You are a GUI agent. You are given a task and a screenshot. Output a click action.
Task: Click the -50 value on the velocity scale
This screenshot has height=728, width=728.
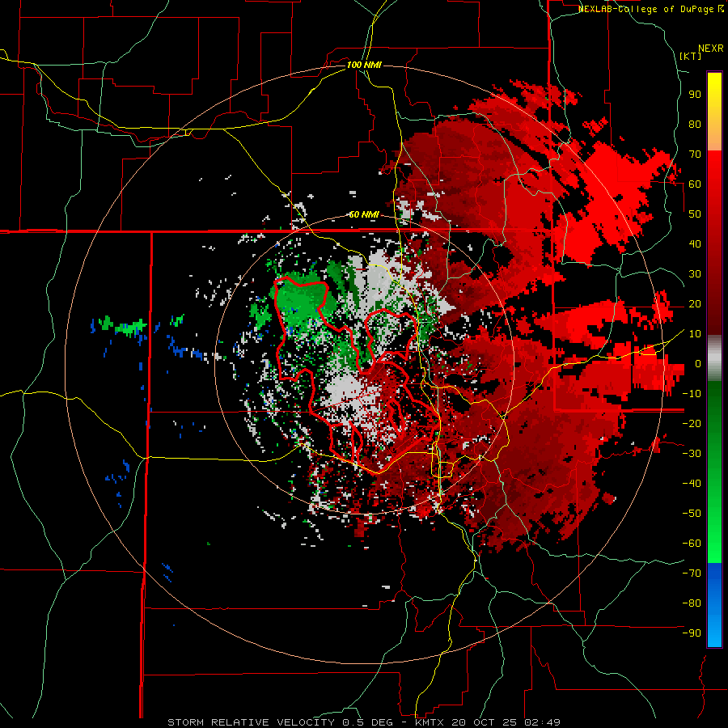(692, 514)
